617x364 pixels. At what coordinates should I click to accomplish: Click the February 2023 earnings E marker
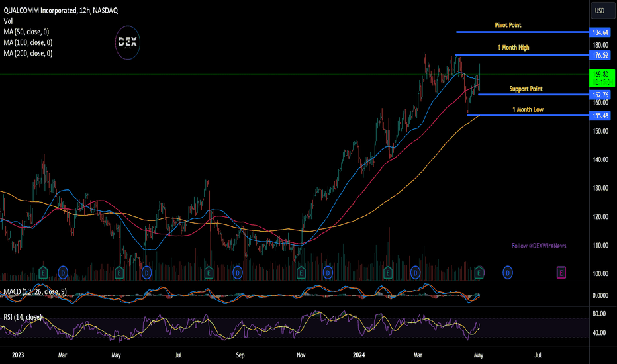[43, 272]
